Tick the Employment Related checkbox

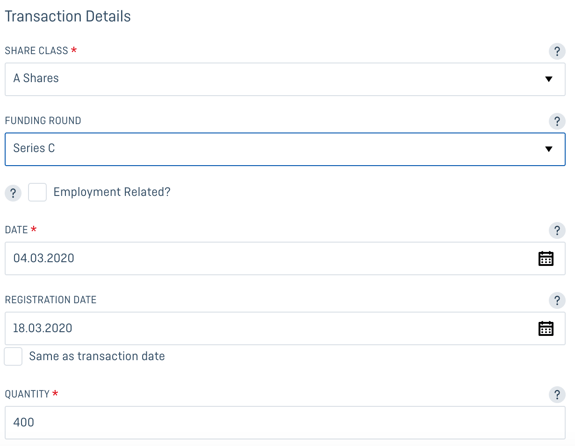(37, 192)
